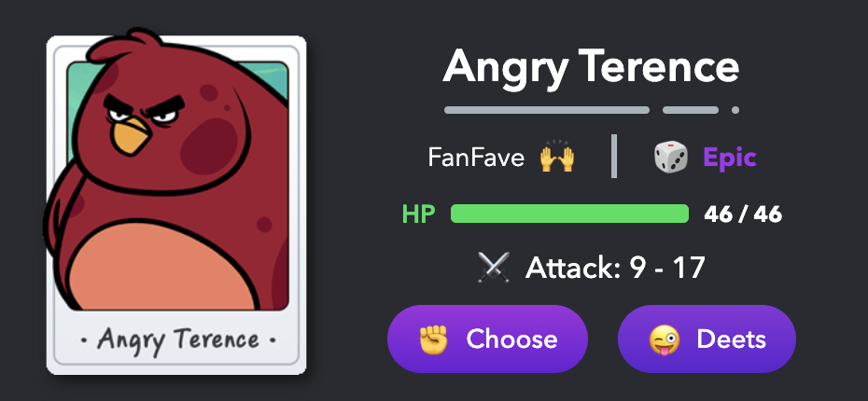Viewport: 868px width, 401px height.
Task: Click the 46 / 46 HP value
Action: pyautogui.click(x=743, y=214)
